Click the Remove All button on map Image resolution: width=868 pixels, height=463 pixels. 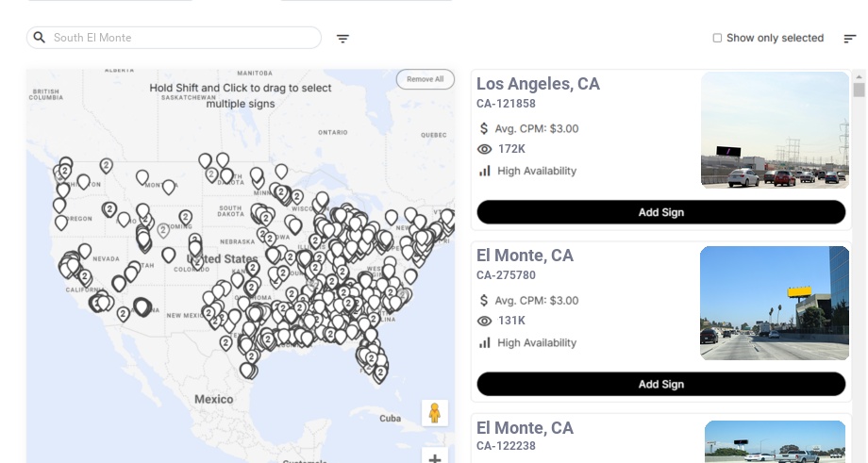point(425,79)
